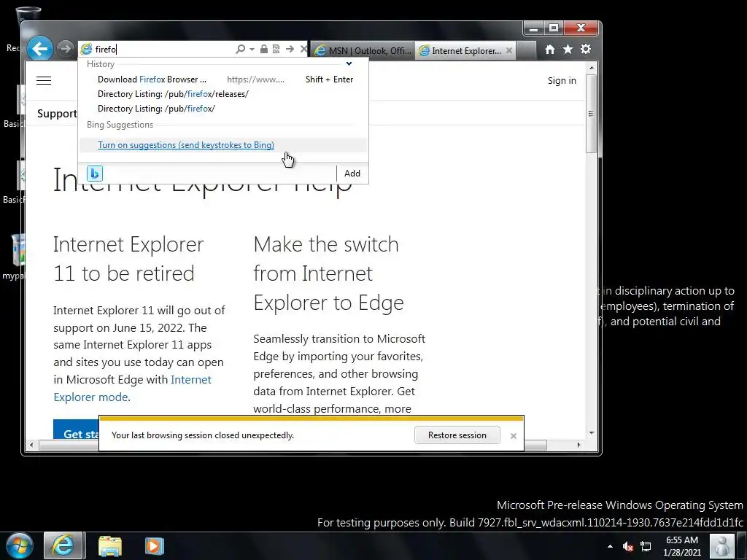Open the Windows Start orb
This screenshot has width=747, height=560.
click(x=20, y=545)
